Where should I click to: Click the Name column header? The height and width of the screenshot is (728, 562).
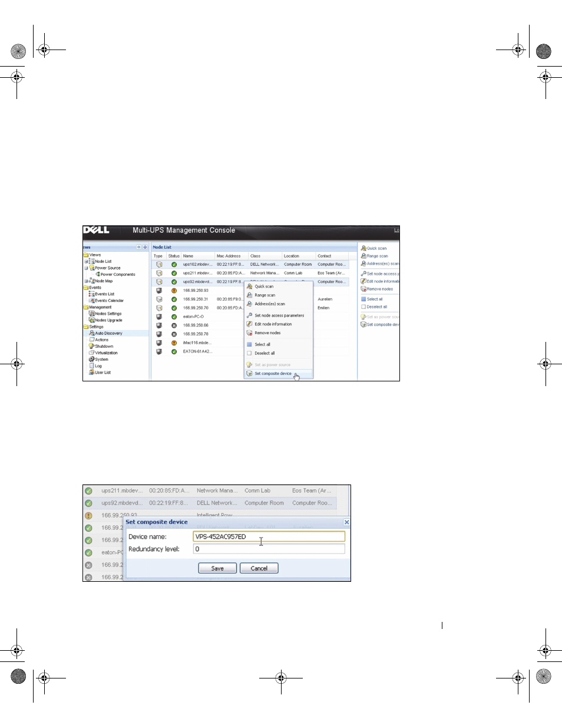198,256
